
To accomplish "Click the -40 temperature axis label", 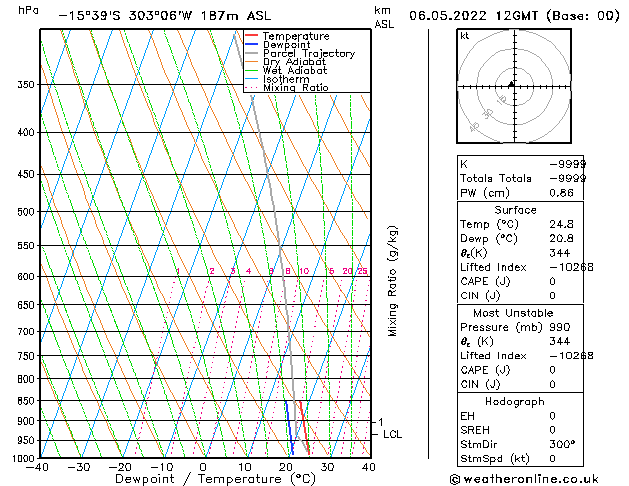I will (37, 467).
